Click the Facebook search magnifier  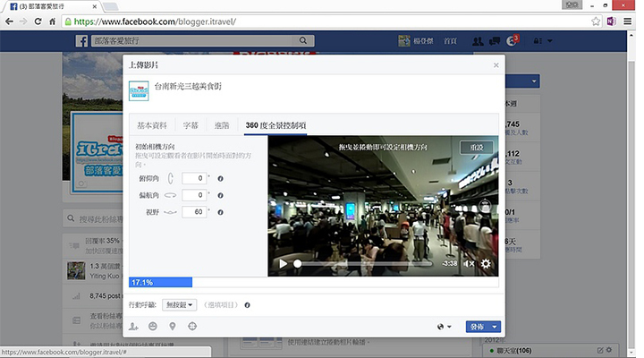pos(303,40)
